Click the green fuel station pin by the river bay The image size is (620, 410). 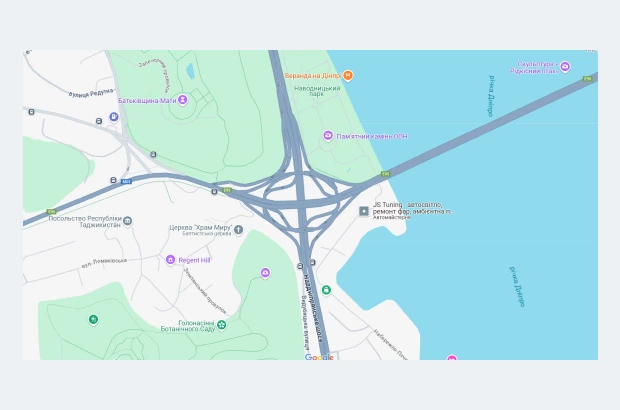[x=326, y=290]
